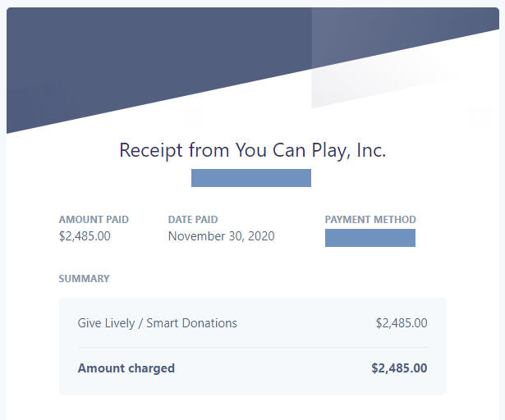Select the bold total amount charged value
505x420 pixels.
pos(399,368)
